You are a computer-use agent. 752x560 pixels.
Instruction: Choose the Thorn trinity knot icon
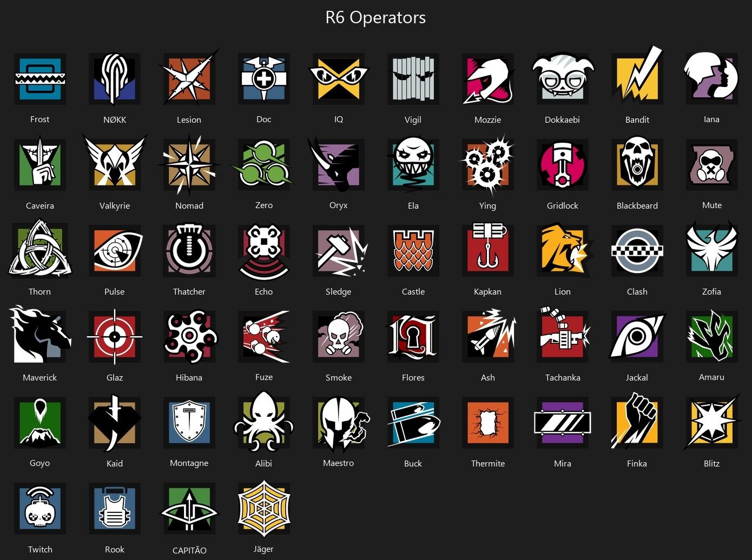pyautogui.click(x=40, y=249)
